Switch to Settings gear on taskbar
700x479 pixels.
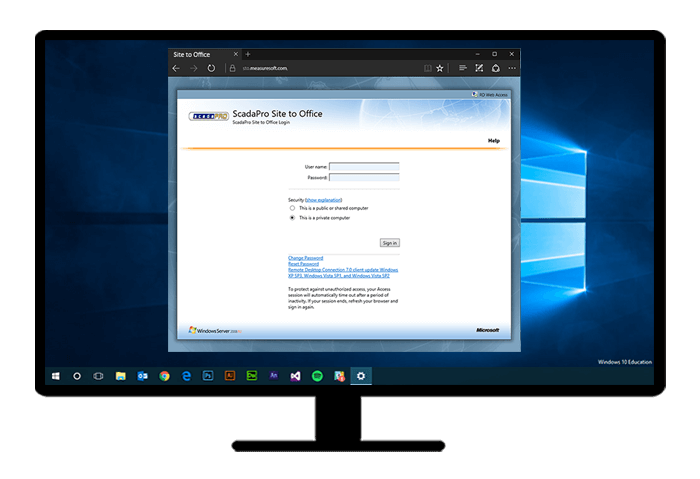[361, 376]
